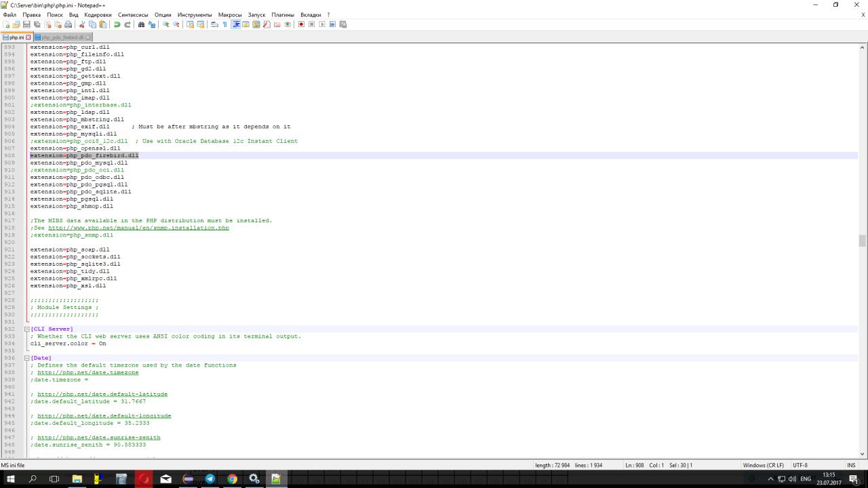This screenshot has width=868, height=488.
Task: Open Telegram from the taskbar
Action: coord(210,479)
